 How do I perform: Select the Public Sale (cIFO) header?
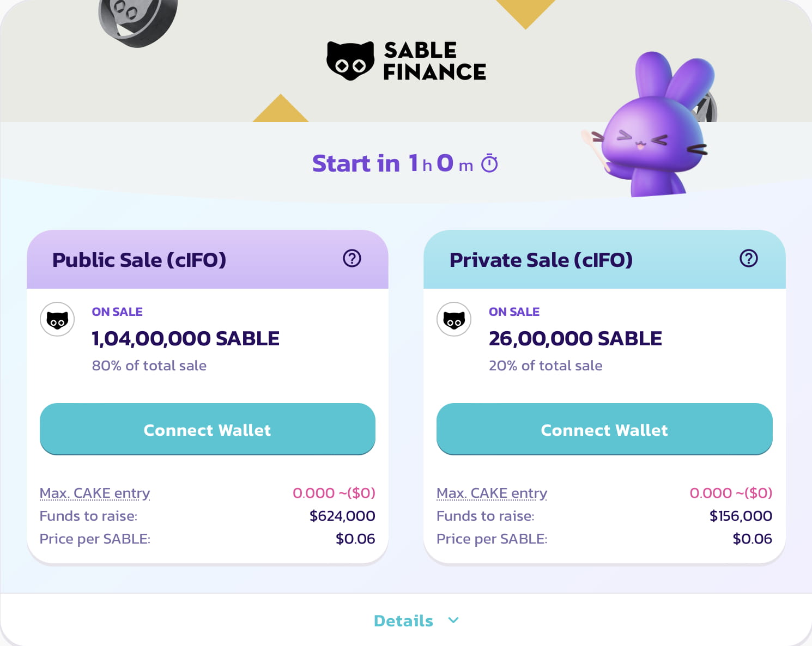139,260
